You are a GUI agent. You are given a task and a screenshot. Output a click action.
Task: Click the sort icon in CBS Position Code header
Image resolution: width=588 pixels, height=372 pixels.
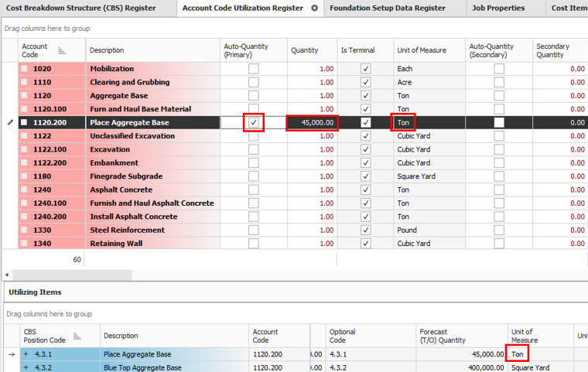click(x=77, y=336)
